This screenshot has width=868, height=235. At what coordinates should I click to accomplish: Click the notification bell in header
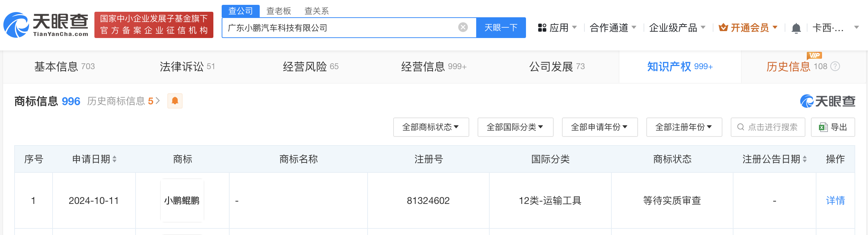point(796,28)
